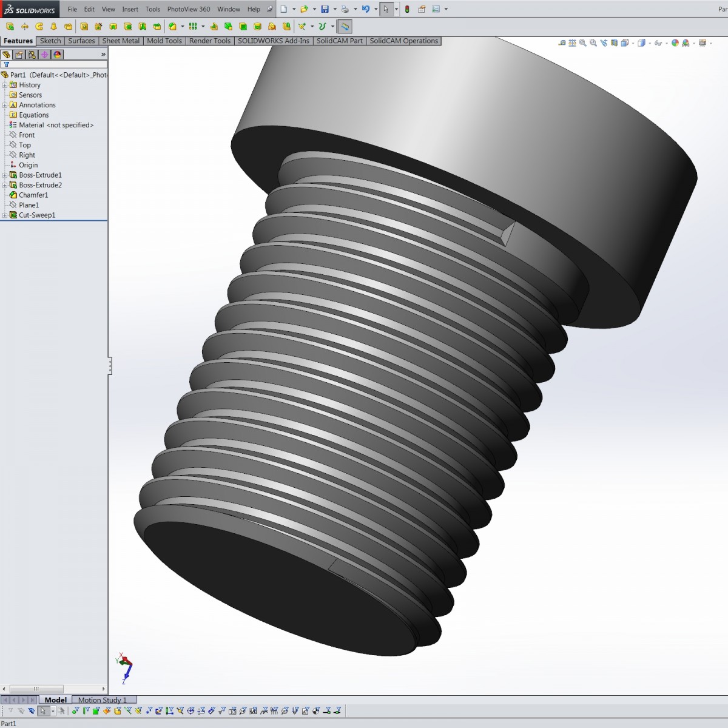Viewport: 728px width, 728px height.
Task: Toggle the Hide/Show Items glasses icon
Action: pyautogui.click(x=658, y=44)
